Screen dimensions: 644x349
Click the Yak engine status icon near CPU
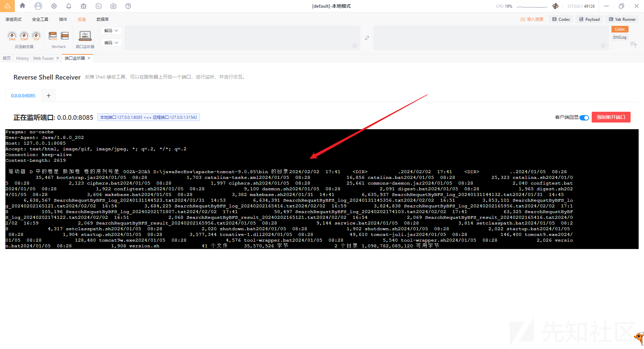pos(555,6)
